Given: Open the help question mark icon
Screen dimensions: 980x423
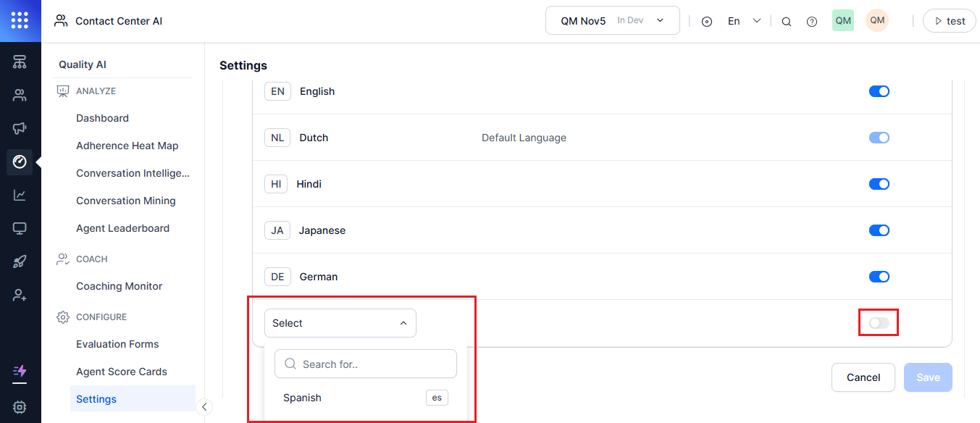Looking at the screenshot, I should pyautogui.click(x=812, y=21).
